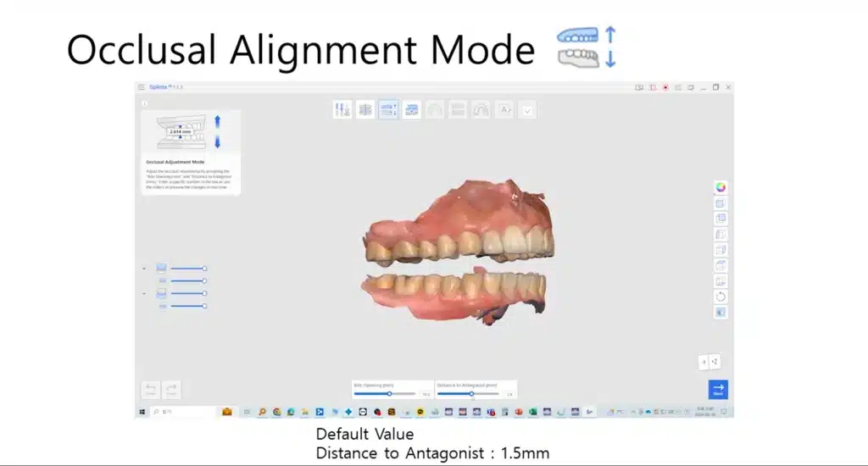Select the active Occlusal Alignment Mode step icon
868x466 pixels.
tap(388, 109)
